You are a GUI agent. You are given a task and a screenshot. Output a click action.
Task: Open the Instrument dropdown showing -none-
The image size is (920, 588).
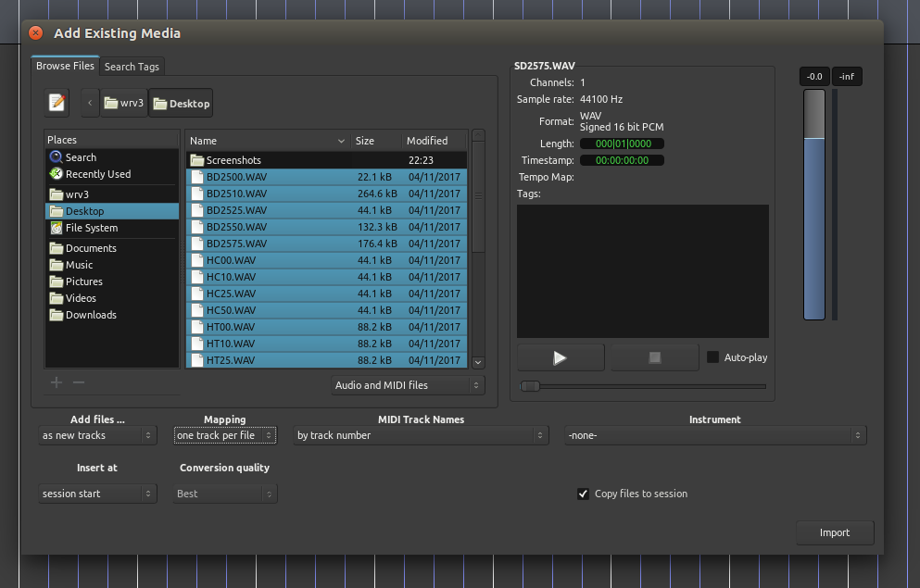(x=714, y=434)
